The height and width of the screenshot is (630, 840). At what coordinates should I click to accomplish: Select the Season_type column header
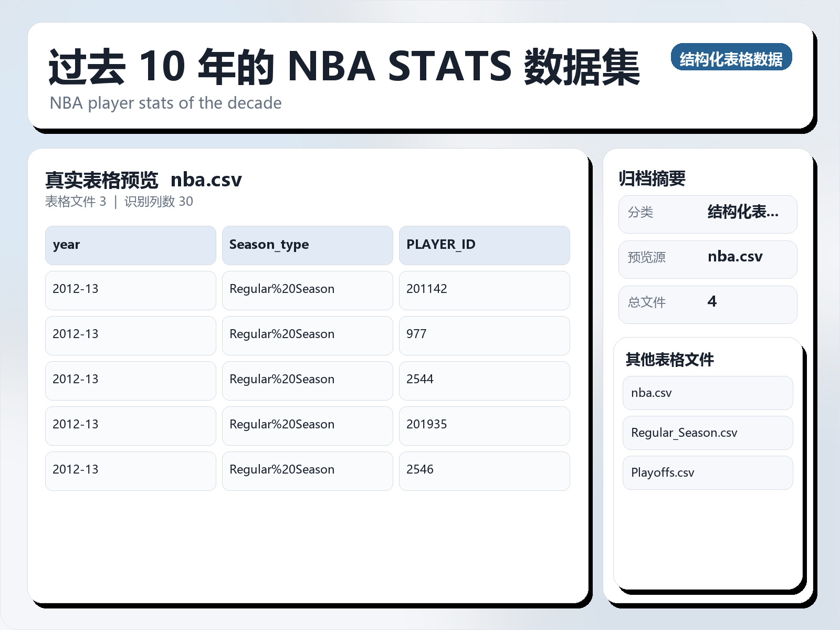[307, 245]
